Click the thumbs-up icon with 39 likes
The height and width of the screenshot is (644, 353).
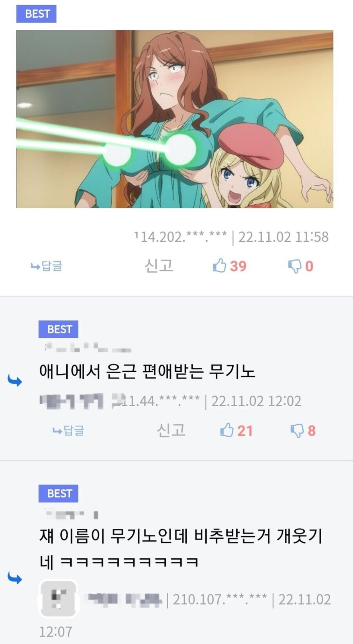click(x=219, y=265)
